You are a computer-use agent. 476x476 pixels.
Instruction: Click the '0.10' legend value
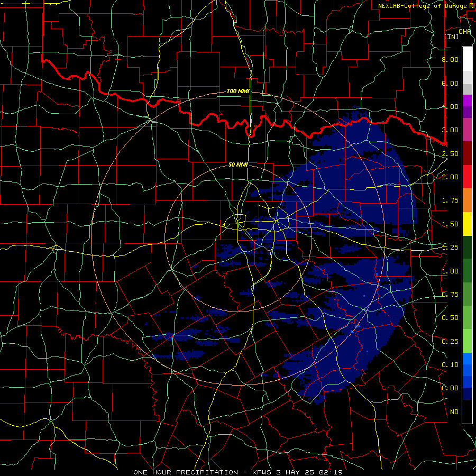pyautogui.click(x=450, y=365)
